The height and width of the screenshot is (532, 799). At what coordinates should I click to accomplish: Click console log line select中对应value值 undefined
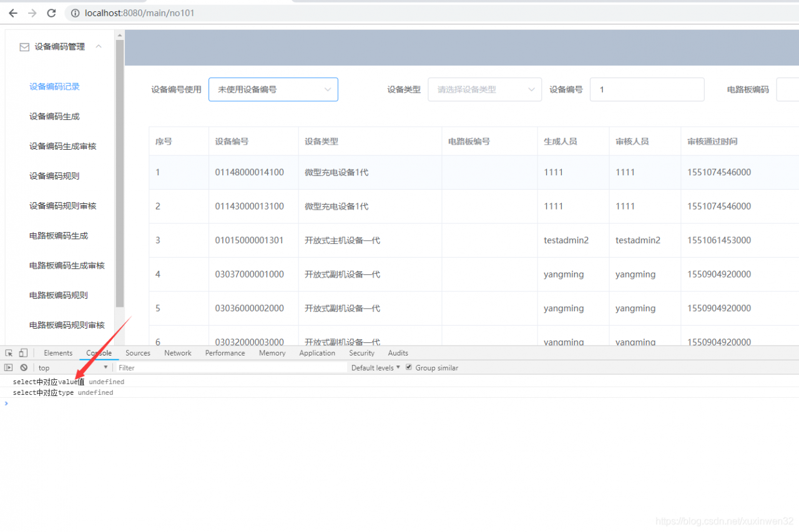tap(69, 382)
